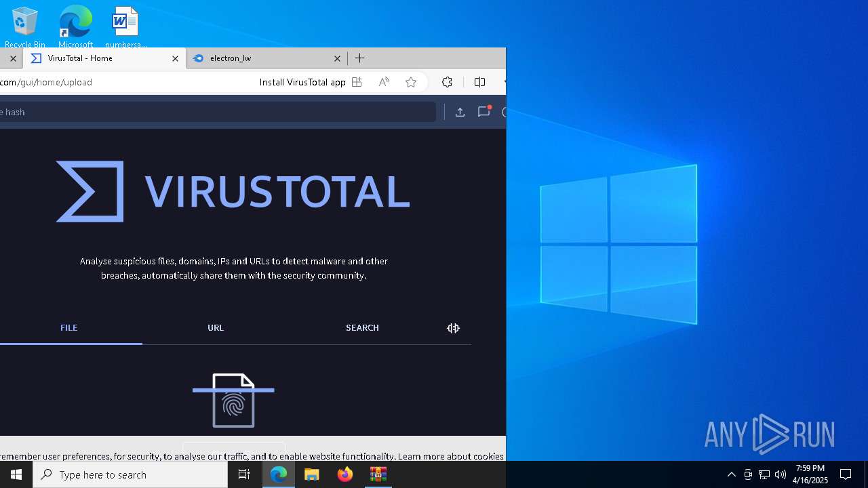The image size is (868, 488).
Task: Follow Learn more about cookies link
Action: [450, 456]
